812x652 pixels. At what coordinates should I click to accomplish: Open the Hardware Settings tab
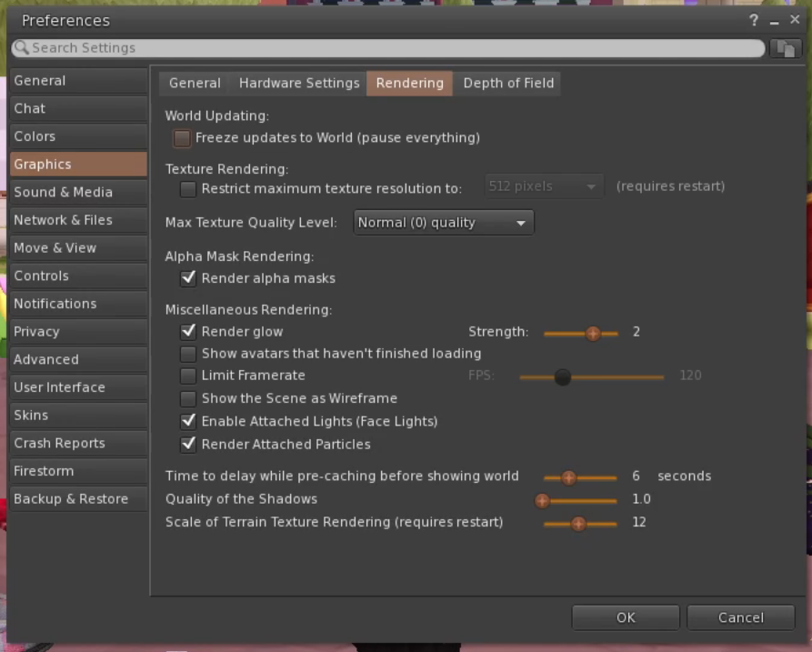299,84
